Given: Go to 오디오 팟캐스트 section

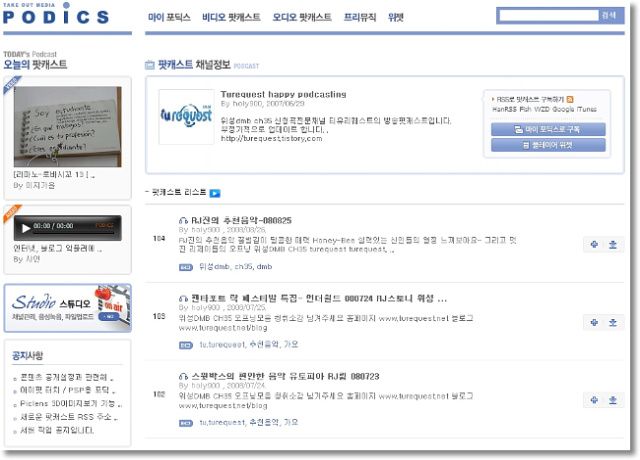Looking at the screenshot, I should 302,17.
